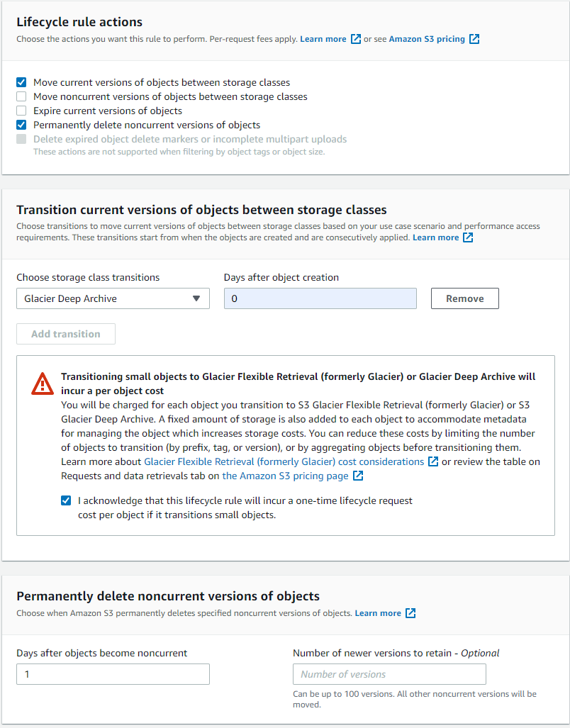Click external icon beside noncurrent versions Learn more
The image size is (570, 728).
(410, 613)
